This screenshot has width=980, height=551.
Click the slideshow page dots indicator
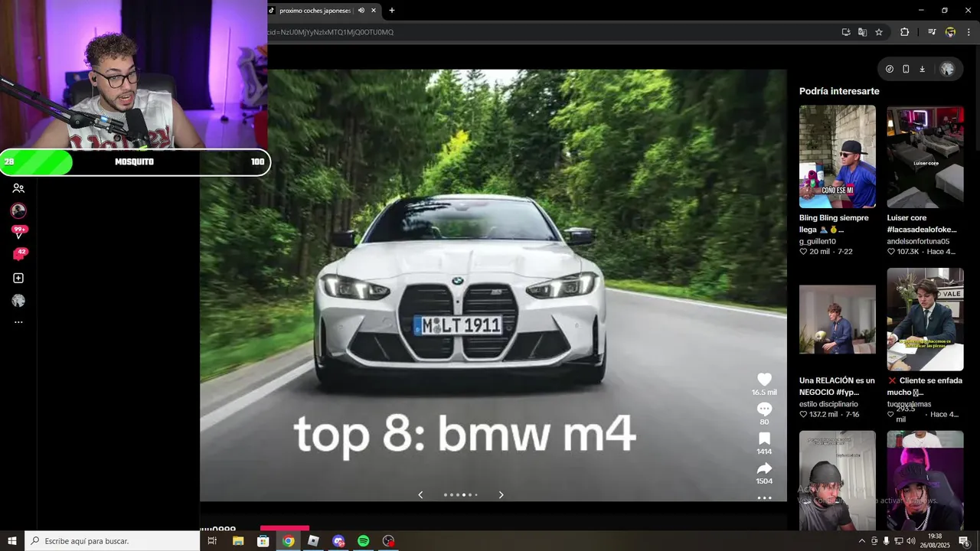pos(461,495)
